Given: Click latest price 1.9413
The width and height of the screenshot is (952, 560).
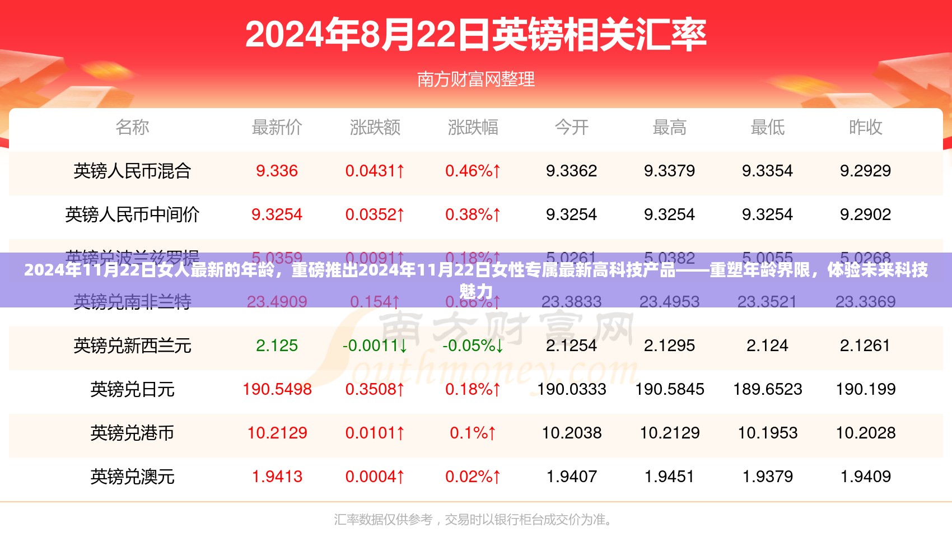Looking at the screenshot, I should click(x=277, y=477).
